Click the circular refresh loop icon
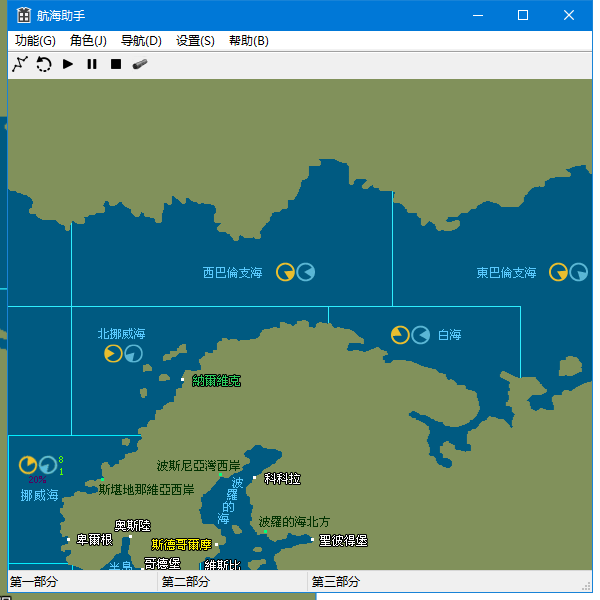Screen dimensions: 600x600 click(x=44, y=64)
